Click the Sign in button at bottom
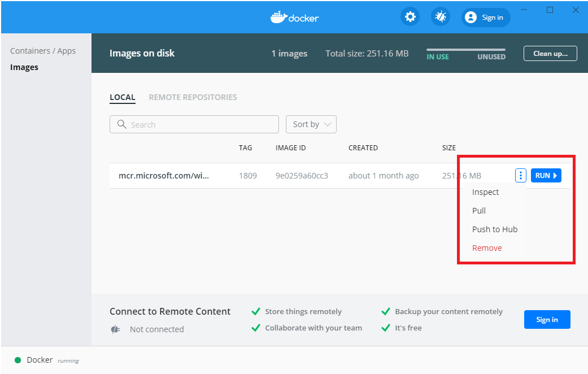 coord(547,320)
